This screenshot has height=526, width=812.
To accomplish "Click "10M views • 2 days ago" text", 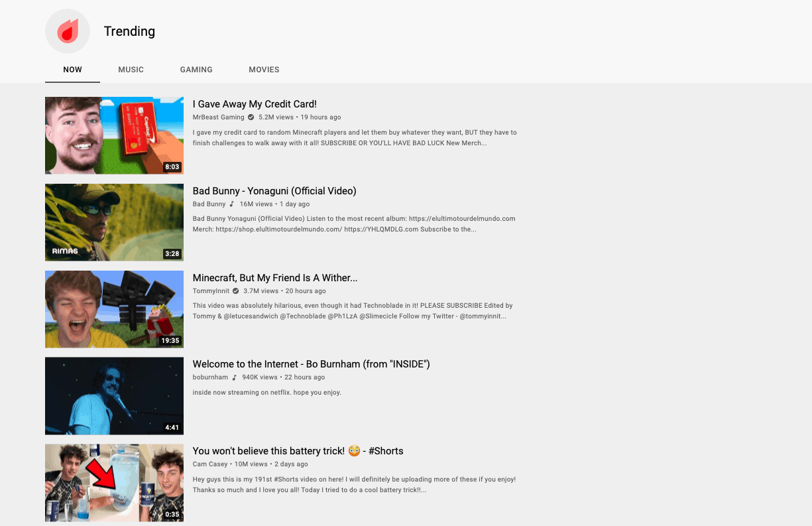I will 271,464.
